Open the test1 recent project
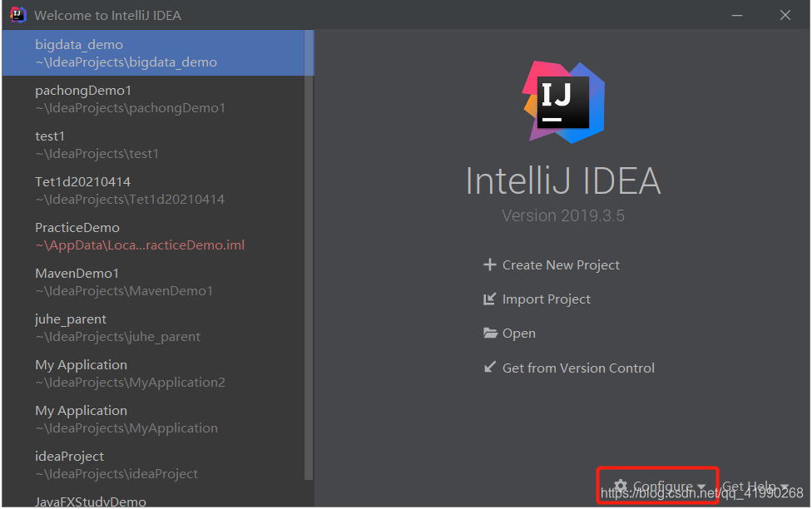The image size is (812, 509). click(154, 145)
